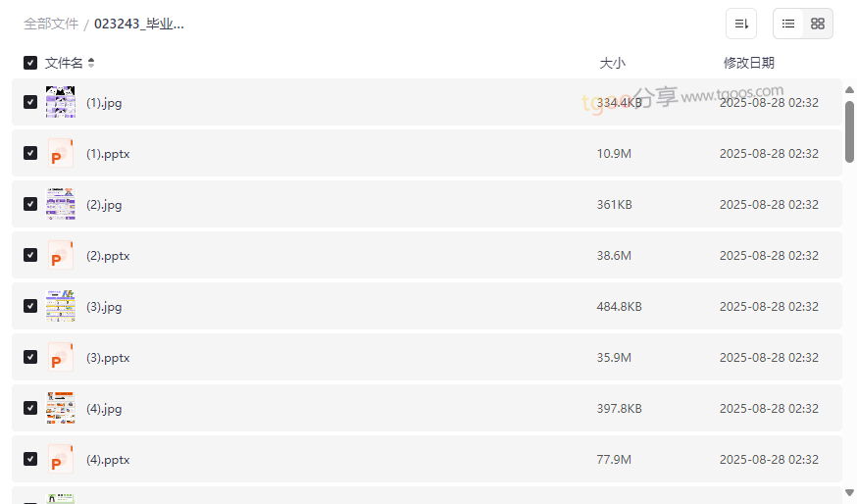Screen dimensions: 857x504
Task: Click the 修改日期 column header
Action: click(748, 63)
